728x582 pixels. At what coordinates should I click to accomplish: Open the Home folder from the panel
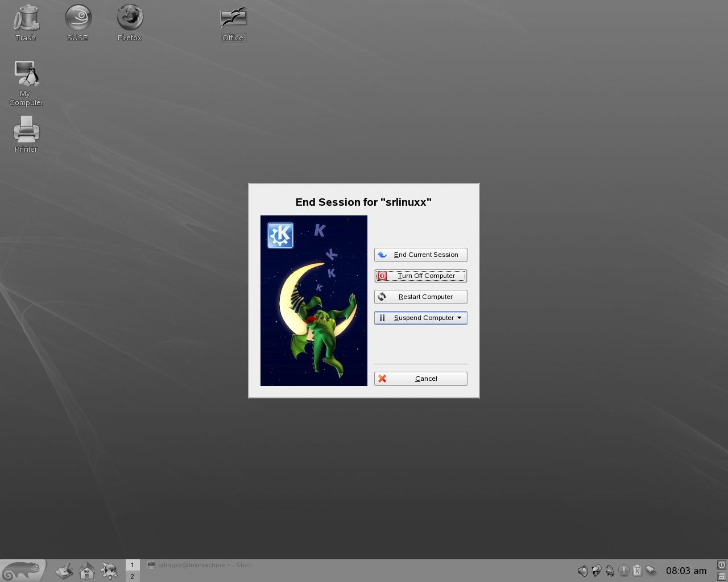tap(87, 571)
